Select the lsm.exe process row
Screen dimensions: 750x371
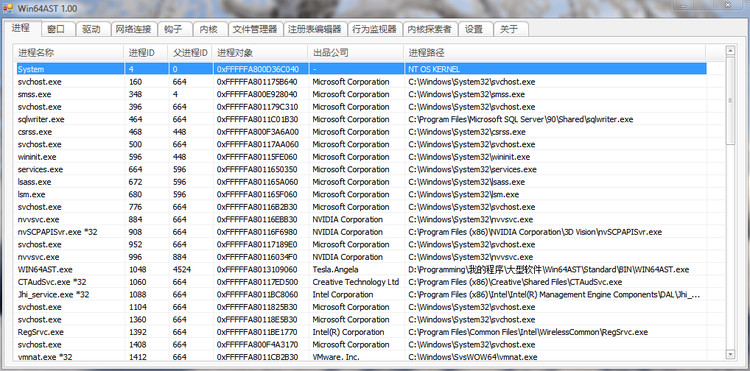(x=361, y=195)
